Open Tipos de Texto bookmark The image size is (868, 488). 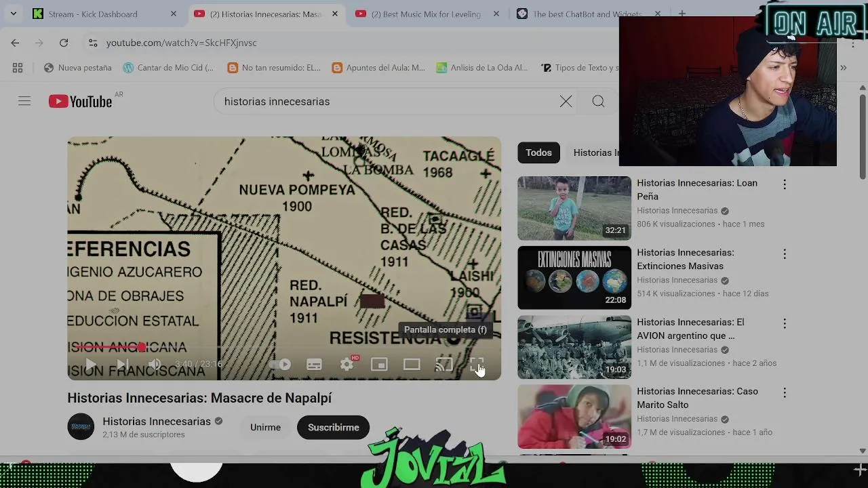[x=580, y=68]
